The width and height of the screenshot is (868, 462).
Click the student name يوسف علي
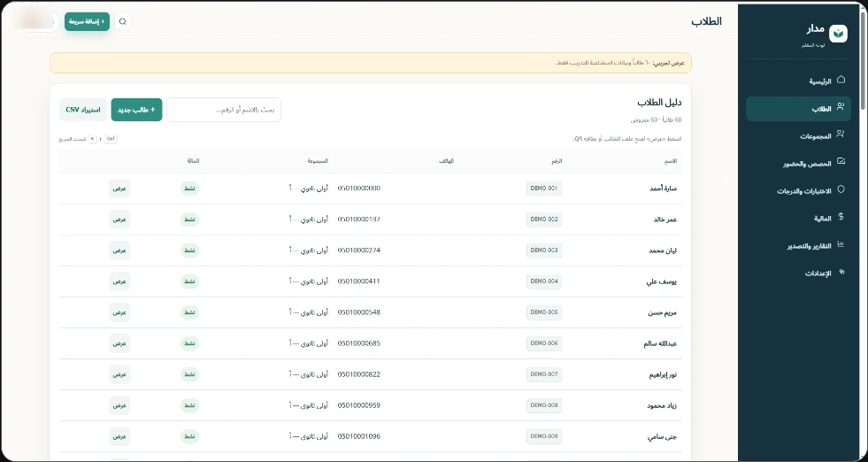point(662,281)
